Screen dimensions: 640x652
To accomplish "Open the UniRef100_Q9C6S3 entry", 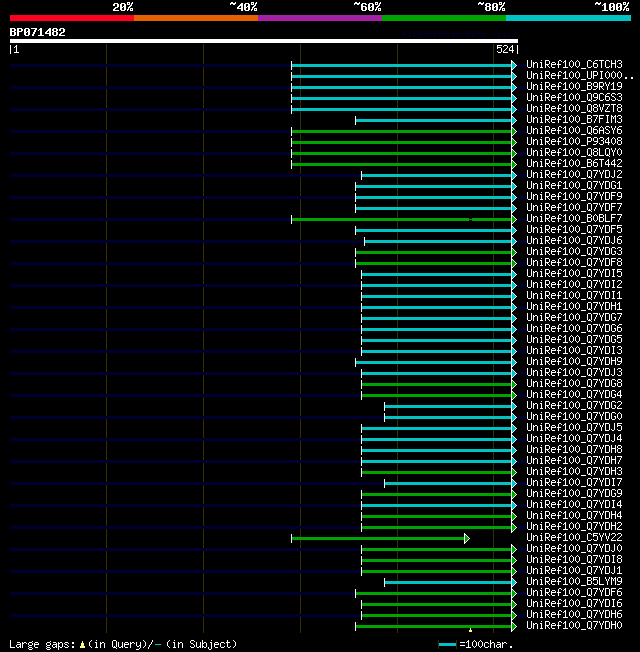I will (574, 97).
